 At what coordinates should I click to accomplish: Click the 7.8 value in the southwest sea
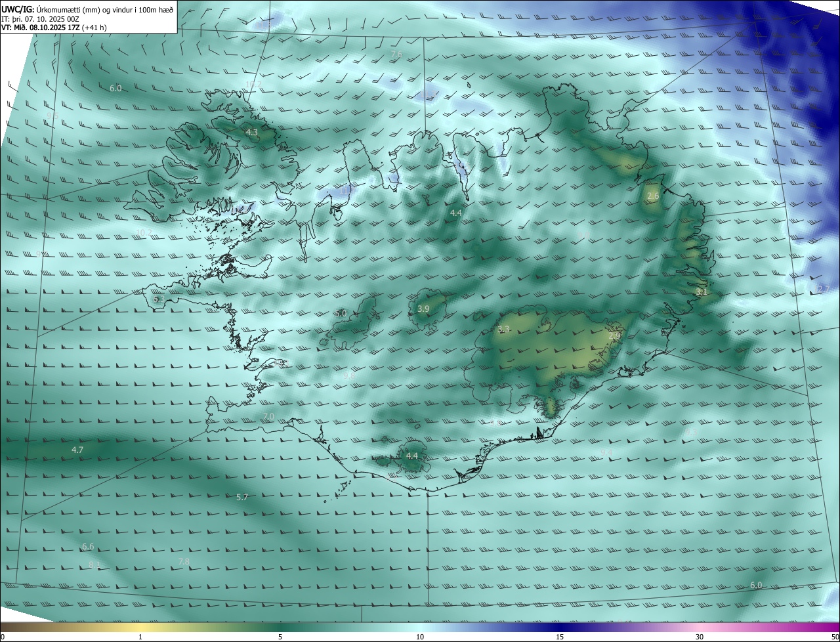coord(184,561)
